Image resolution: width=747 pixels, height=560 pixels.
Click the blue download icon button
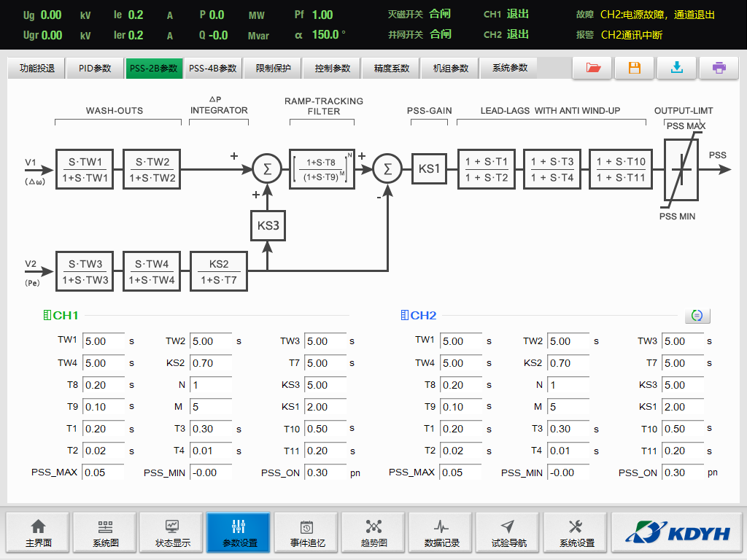point(676,68)
